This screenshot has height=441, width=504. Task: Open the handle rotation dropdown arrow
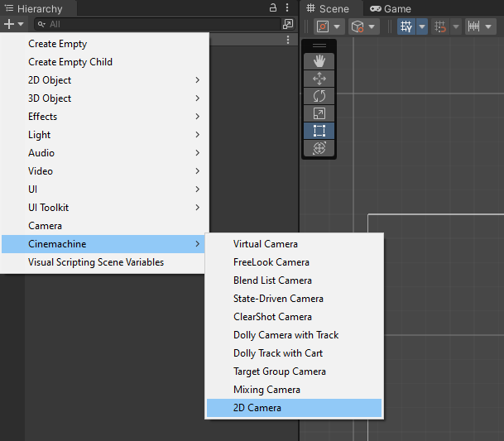coord(372,26)
